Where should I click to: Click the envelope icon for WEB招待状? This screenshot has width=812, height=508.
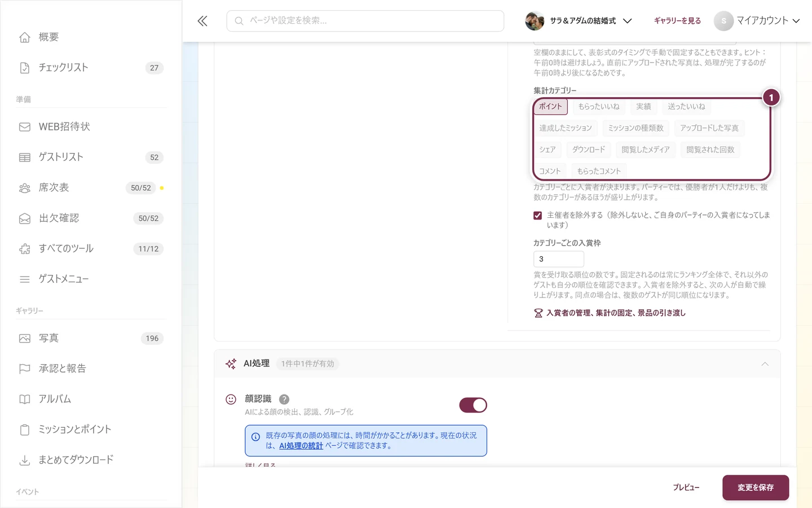coord(25,127)
